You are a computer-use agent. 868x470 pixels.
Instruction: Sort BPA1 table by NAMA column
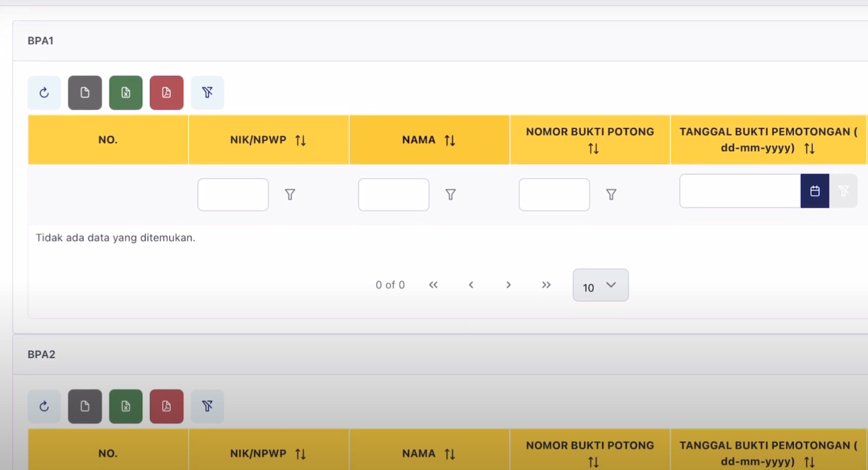pos(429,140)
